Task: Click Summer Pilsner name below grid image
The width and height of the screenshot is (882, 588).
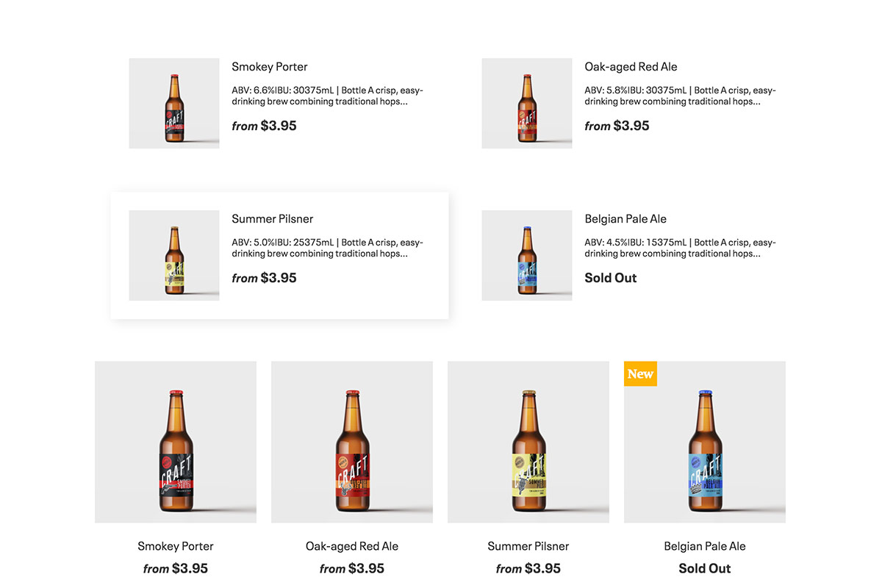Action: 528,546
